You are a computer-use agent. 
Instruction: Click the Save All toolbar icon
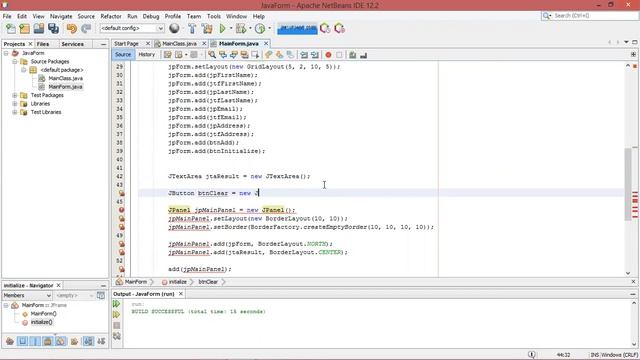(x=53, y=29)
